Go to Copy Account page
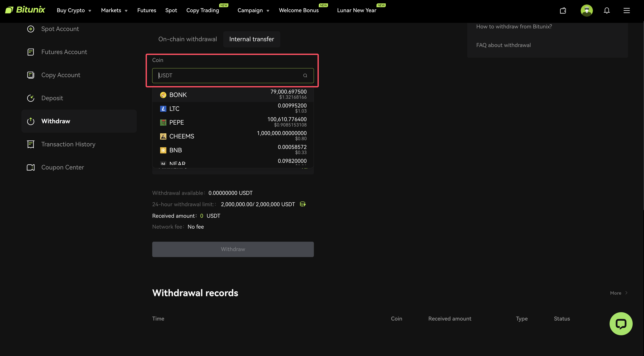The height and width of the screenshot is (356, 644). pos(61,75)
